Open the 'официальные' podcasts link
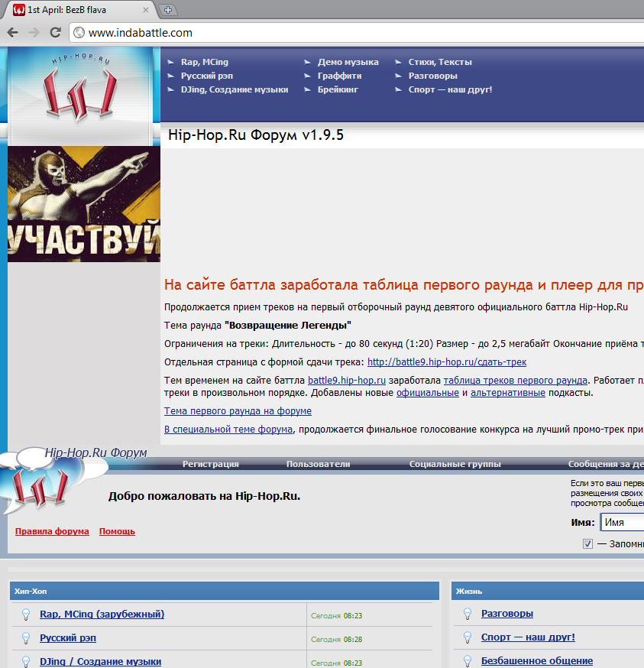 click(x=428, y=393)
